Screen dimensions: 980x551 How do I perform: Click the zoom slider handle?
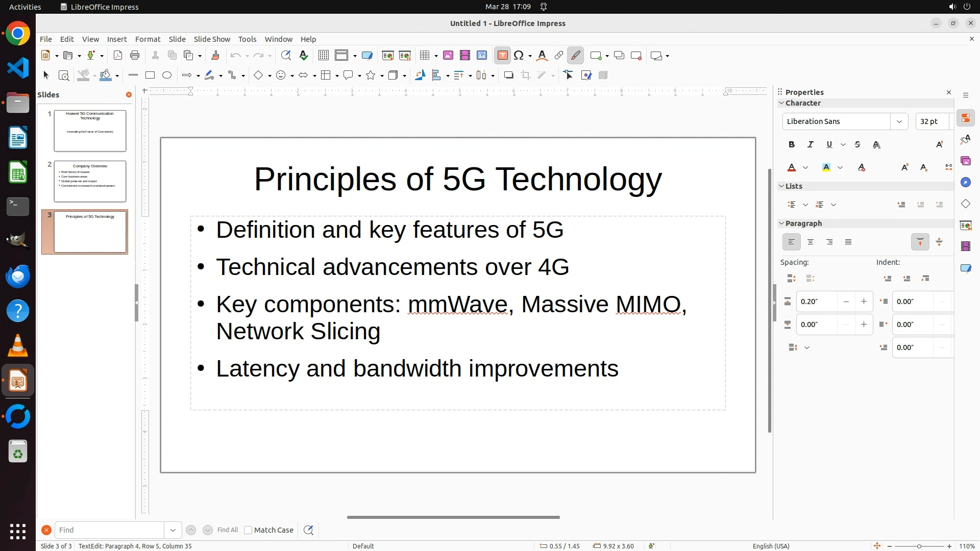[919, 546]
